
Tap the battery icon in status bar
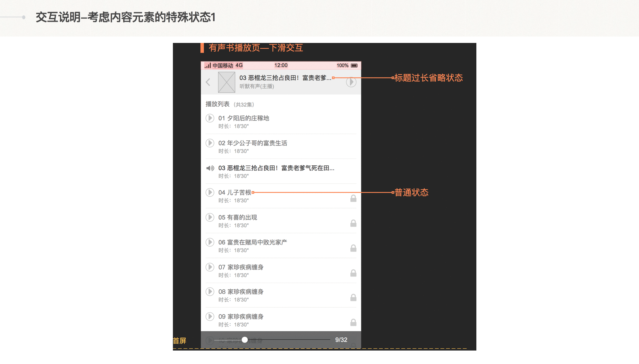pyautogui.click(x=354, y=65)
